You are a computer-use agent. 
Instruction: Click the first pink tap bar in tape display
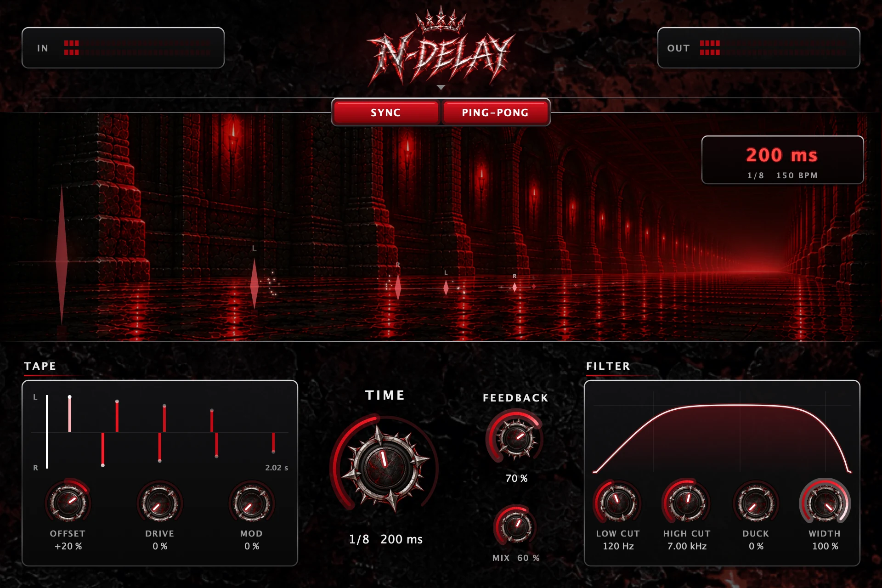click(x=69, y=413)
